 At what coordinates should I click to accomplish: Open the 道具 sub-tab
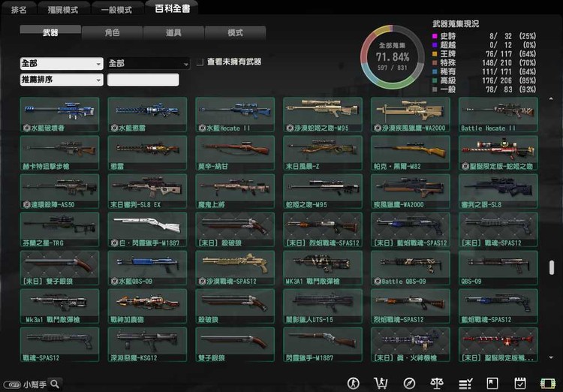[173, 33]
